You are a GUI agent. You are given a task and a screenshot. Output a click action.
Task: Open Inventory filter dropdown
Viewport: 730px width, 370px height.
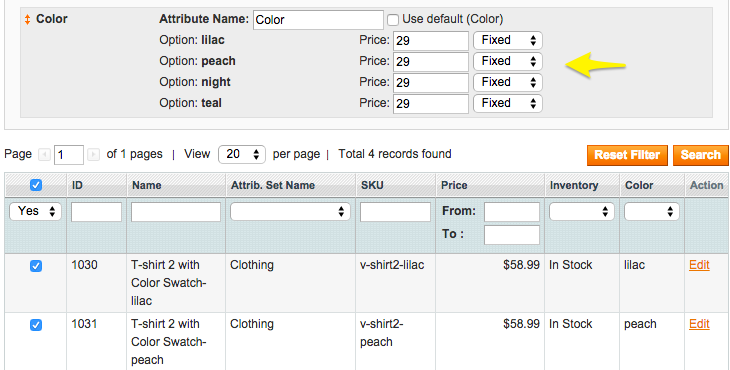click(582, 212)
